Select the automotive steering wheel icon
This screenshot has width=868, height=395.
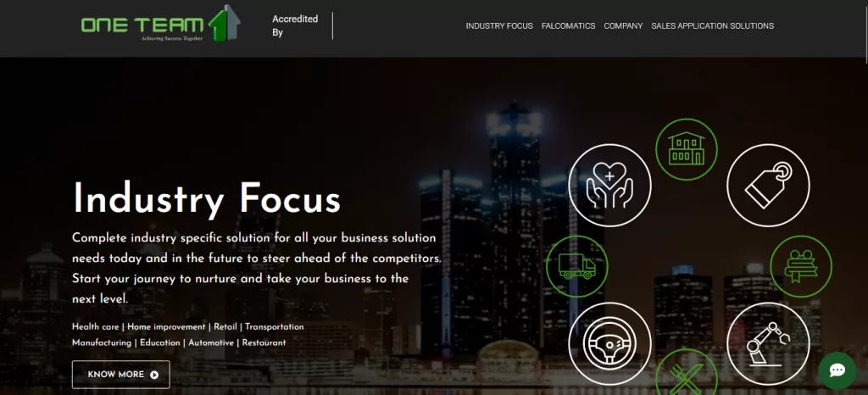tap(609, 344)
